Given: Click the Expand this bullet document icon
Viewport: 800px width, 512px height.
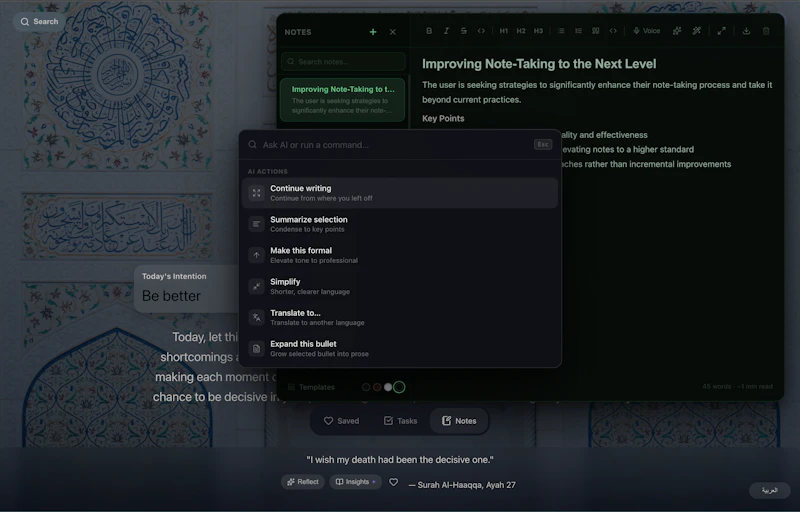Looking at the screenshot, I should 257,348.
